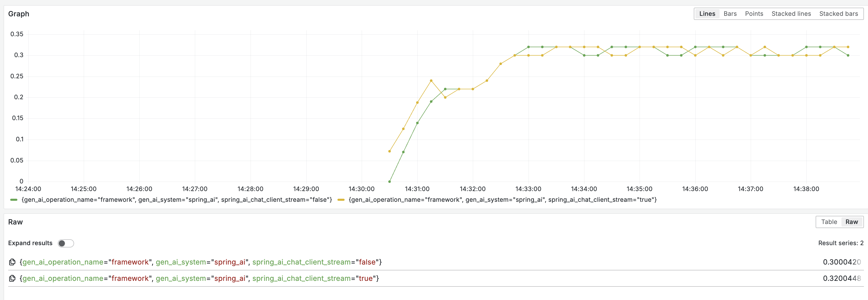Image resolution: width=868 pixels, height=300 pixels.
Task: Click the Graph panel heading
Action: pos(19,14)
